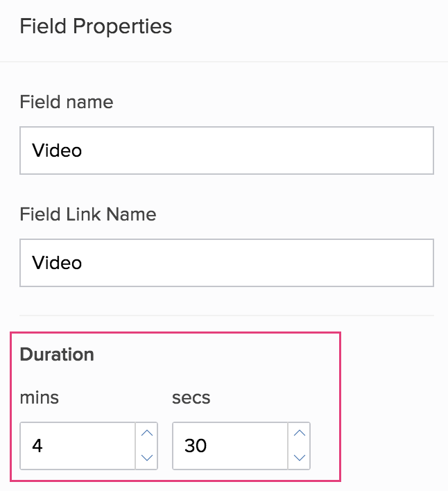Increase secs value with up arrow
The width and height of the screenshot is (448, 491).
tap(299, 433)
